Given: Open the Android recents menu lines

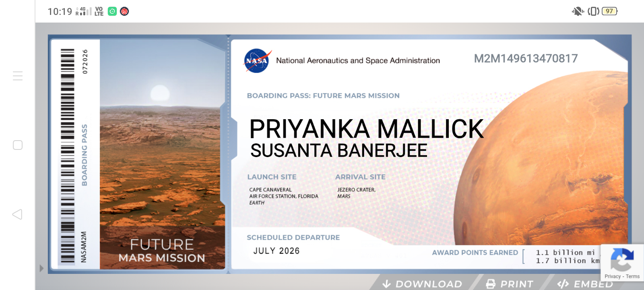Looking at the screenshot, I should tap(18, 76).
